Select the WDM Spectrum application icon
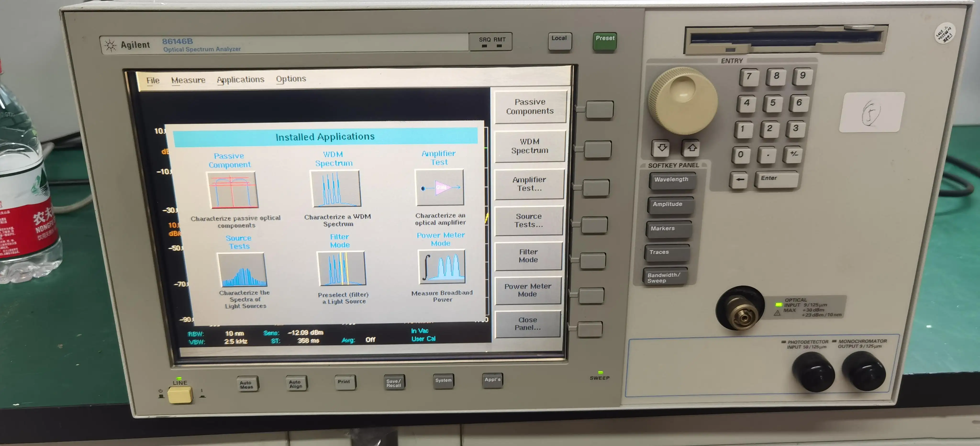Image resolution: width=980 pixels, height=446 pixels. coord(335,188)
